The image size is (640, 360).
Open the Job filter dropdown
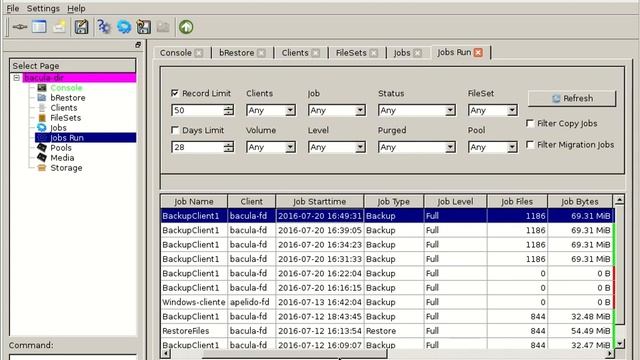pos(337,110)
